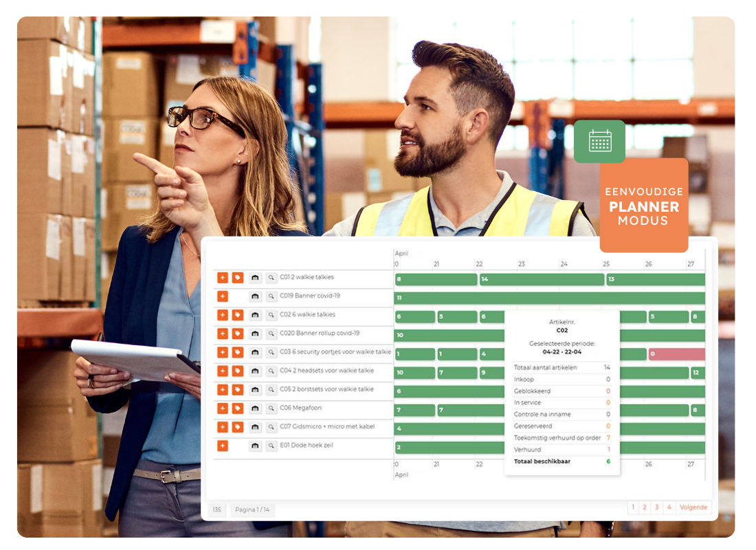
Task: Open warehouse icon for C07 Gidsmicro row
Action: coord(255,427)
